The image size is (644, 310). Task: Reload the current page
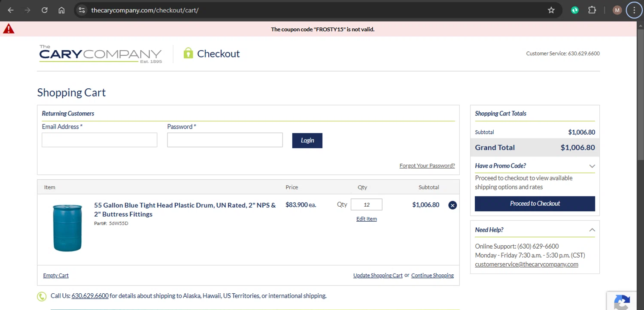pyautogui.click(x=45, y=10)
